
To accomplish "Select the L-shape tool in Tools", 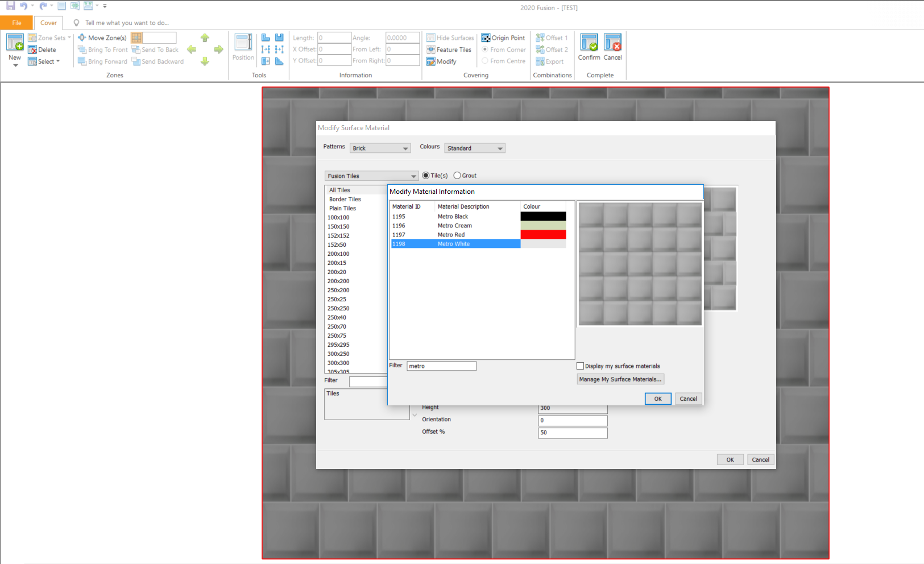I will (266, 38).
